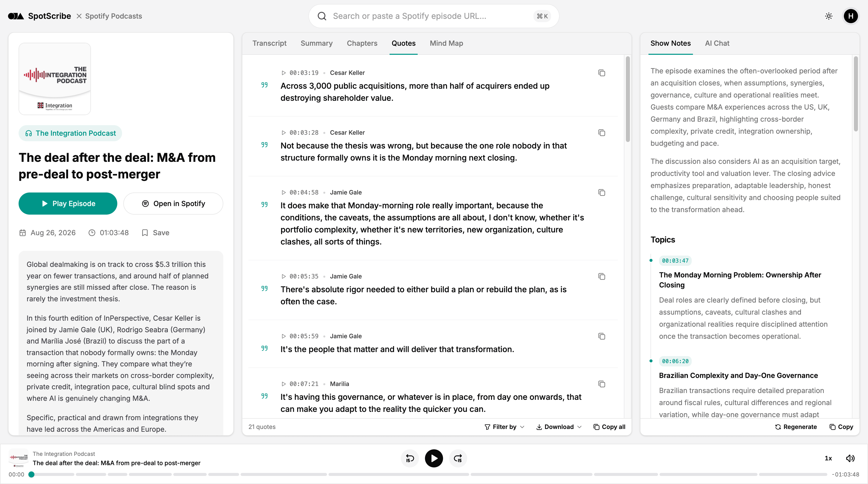
Task: Select the Show Notes tab
Action: [670, 43]
